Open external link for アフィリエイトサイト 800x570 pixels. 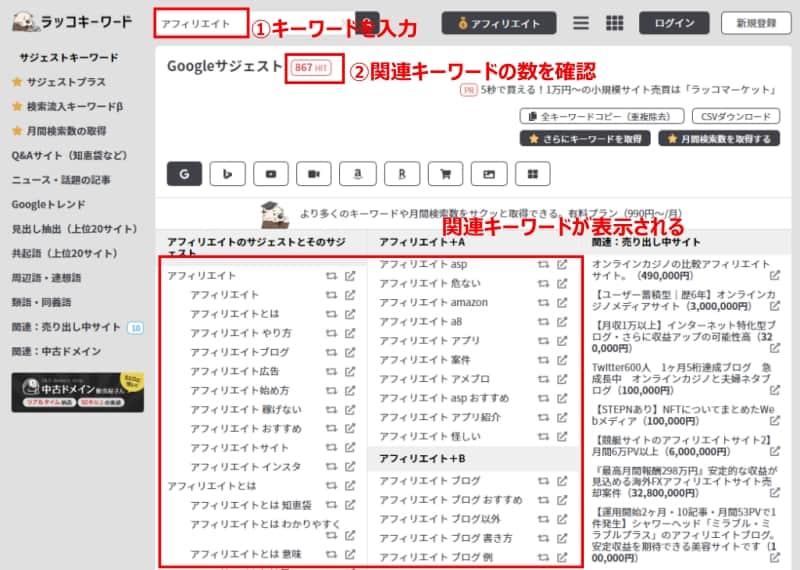coord(350,448)
